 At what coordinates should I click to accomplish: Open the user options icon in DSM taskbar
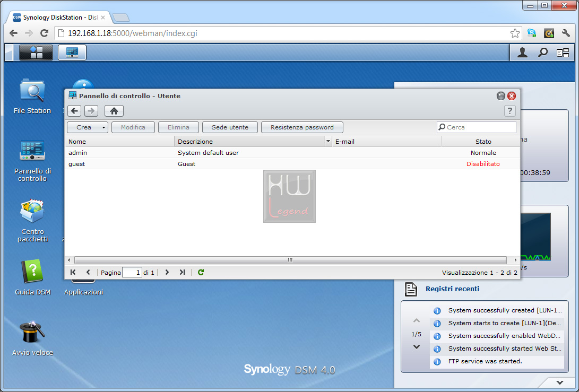(522, 53)
